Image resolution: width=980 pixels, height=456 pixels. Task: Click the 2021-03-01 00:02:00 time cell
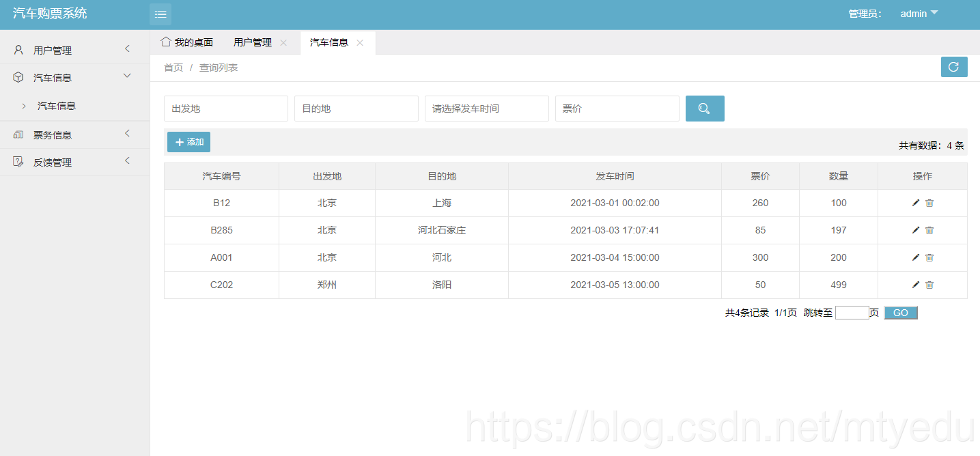coord(615,203)
